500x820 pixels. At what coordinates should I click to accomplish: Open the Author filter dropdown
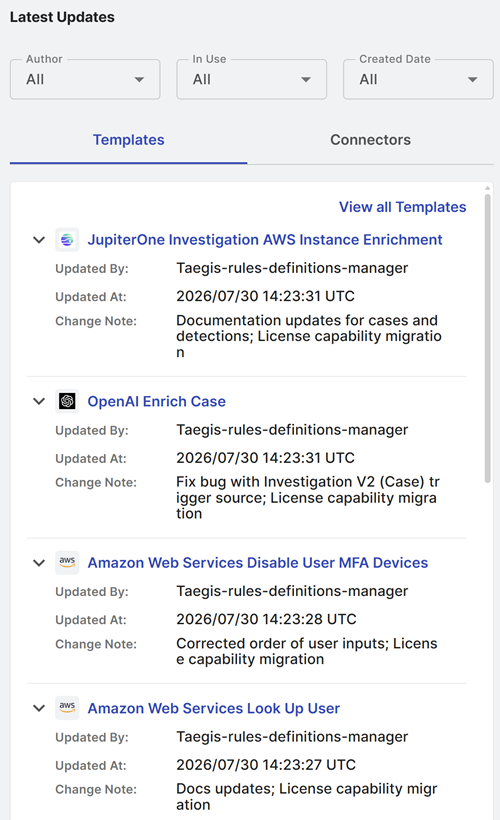pyautogui.click(x=85, y=79)
